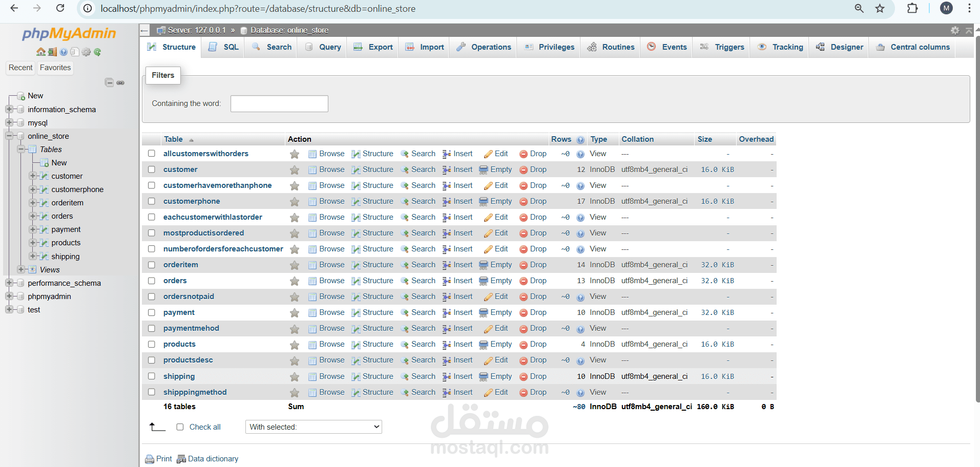This screenshot has width=980, height=467.
Task: Open the With selected dropdown
Action: click(313, 427)
